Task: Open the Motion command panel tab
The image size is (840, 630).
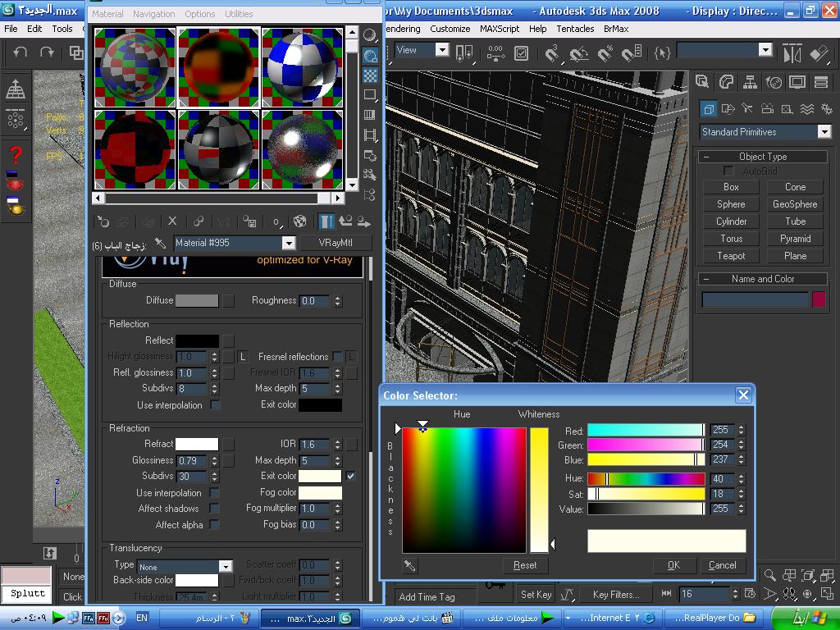Action: pyautogui.click(x=774, y=82)
